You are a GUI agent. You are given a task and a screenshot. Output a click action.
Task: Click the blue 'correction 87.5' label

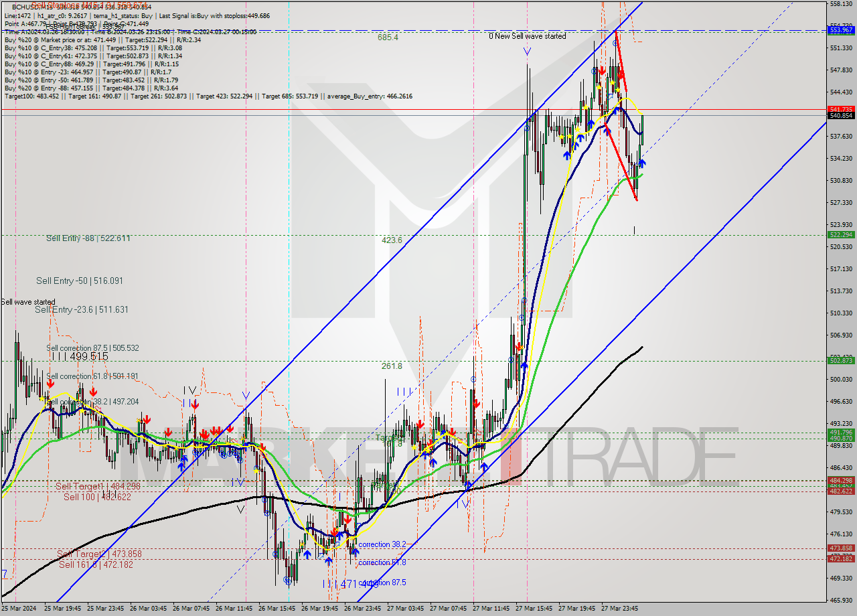pyautogui.click(x=382, y=583)
